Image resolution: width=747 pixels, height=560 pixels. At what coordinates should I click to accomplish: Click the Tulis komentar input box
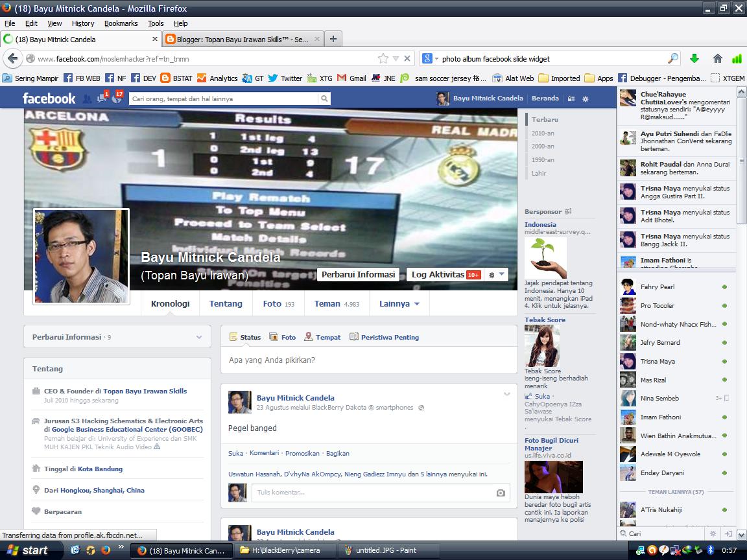[381, 493]
